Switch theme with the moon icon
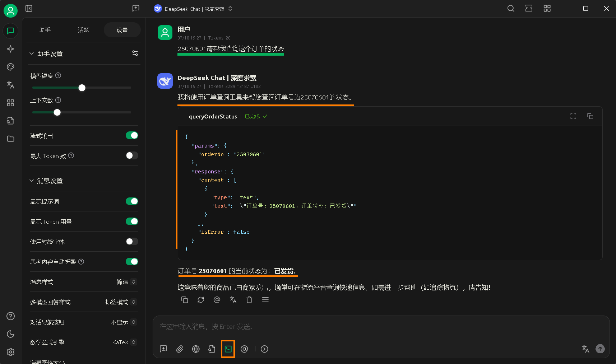 (10, 334)
